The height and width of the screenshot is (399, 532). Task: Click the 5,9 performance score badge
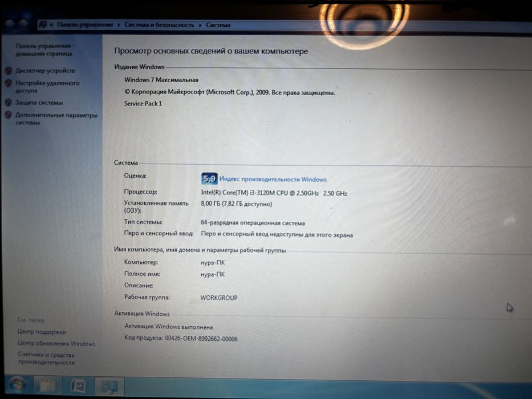pos(209,178)
